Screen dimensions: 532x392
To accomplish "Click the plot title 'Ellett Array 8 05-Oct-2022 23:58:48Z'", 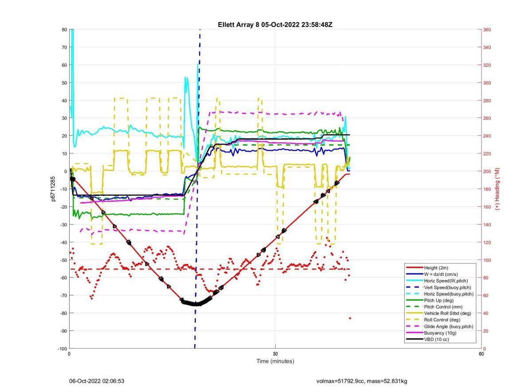I will [275, 25].
